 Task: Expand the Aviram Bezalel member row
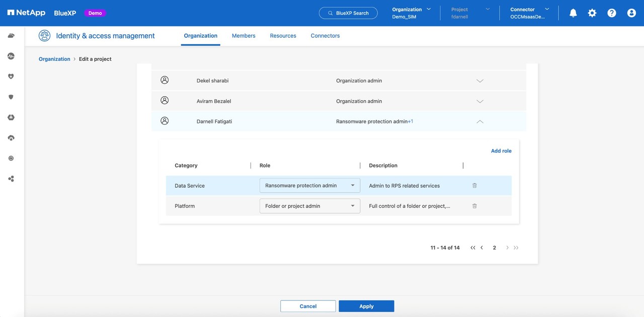pyautogui.click(x=479, y=101)
